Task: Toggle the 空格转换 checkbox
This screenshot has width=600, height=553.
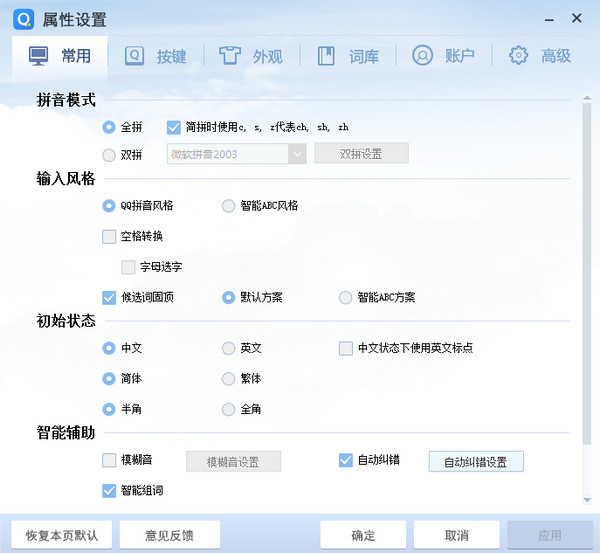Action: point(109,237)
